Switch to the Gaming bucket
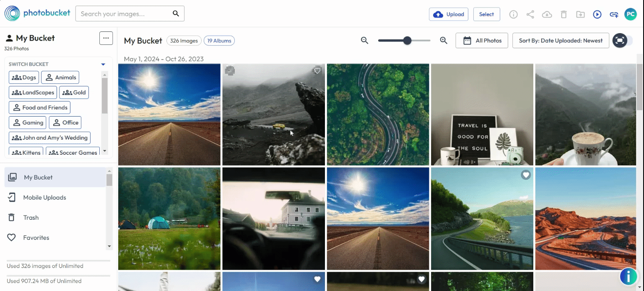Image resolution: width=644 pixels, height=291 pixels. point(28,123)
